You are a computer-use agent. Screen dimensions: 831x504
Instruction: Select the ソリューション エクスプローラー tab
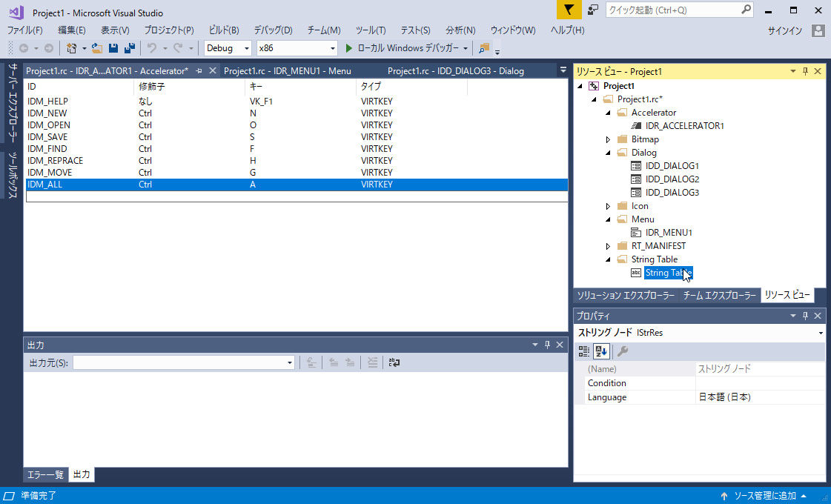click(626, 295)
